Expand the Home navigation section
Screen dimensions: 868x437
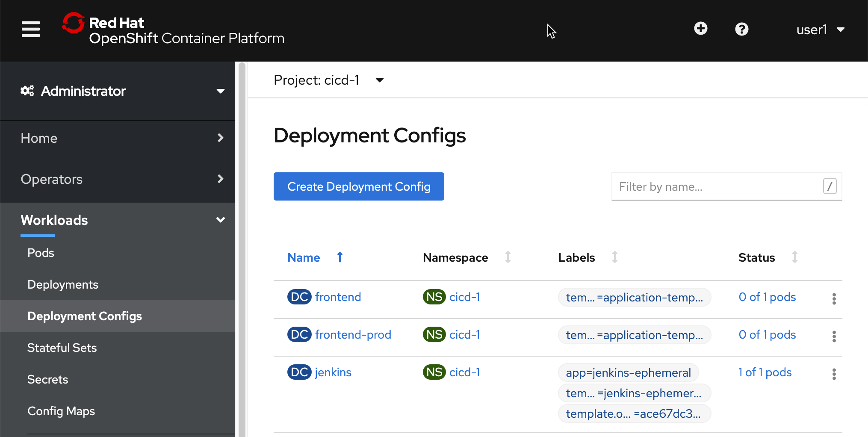(x=118, y=138)
